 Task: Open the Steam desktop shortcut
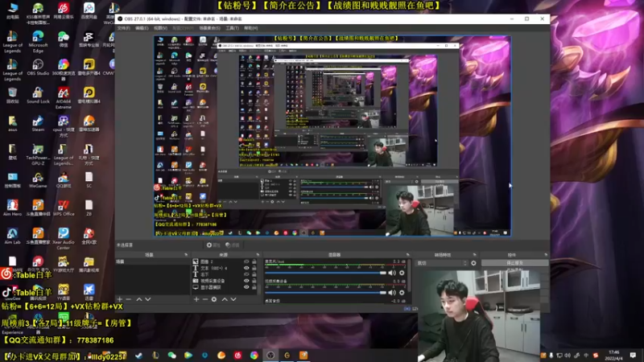pos(38,124)
